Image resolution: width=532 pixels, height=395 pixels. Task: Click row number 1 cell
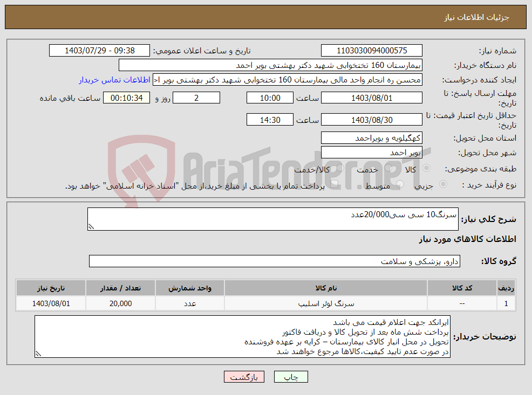pos(506,303)
